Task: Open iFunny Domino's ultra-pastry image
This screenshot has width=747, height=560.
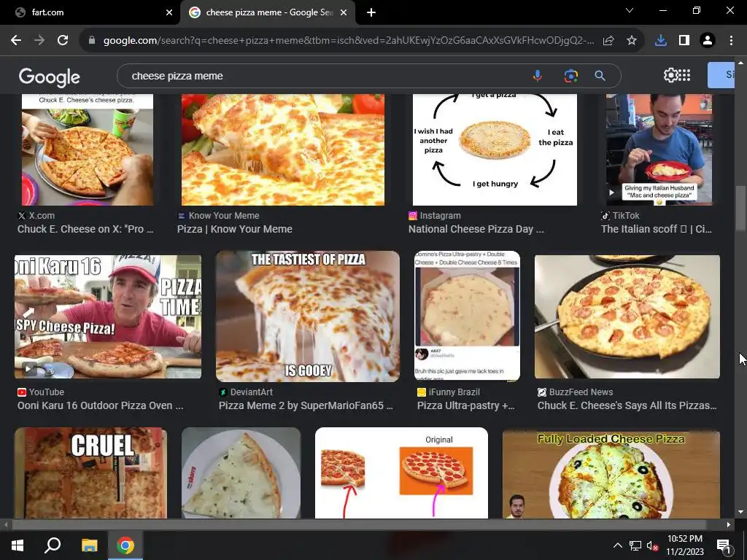Action: (x=467, y=316)
